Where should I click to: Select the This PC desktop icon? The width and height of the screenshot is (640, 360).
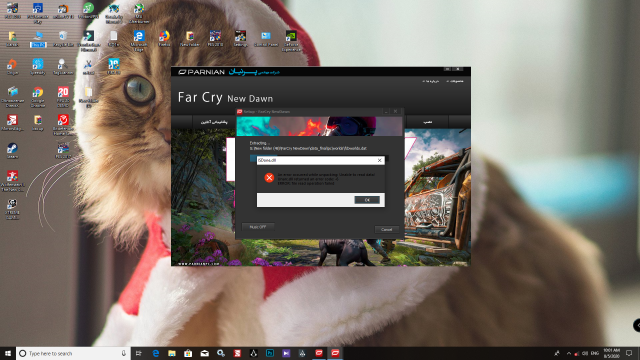click(x=38, y=39)
